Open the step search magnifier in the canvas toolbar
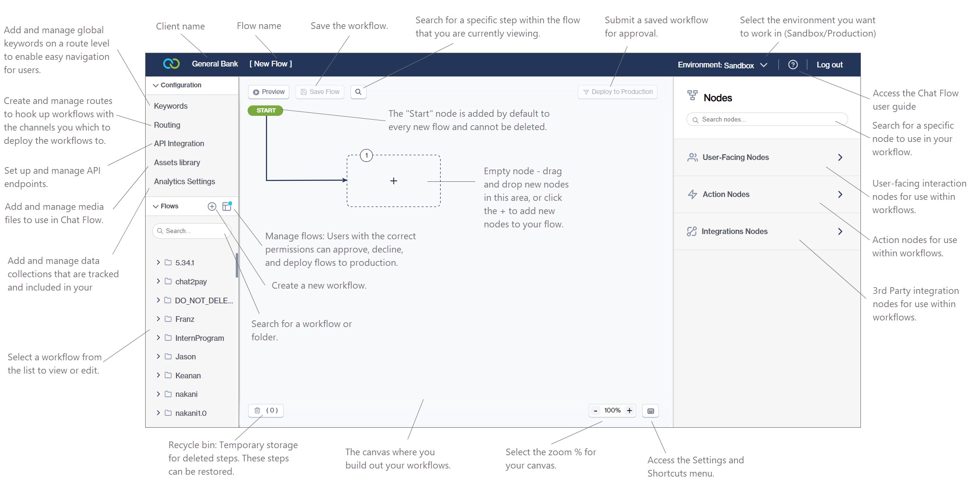The height and width of the screenshot is (488, 980). pyautogui.click(x=358, y=92)
